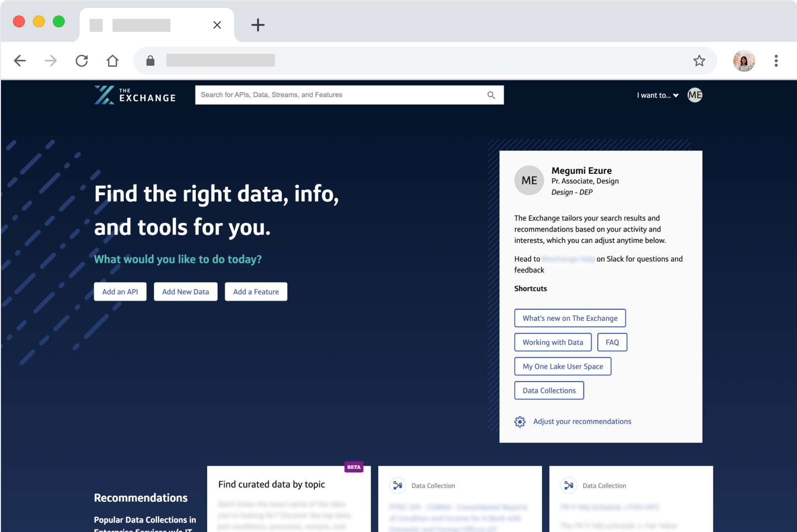Click the Megumi Ezure name
Image resolution: width=797 pixels, height=532 pixels.
(581, 171)
